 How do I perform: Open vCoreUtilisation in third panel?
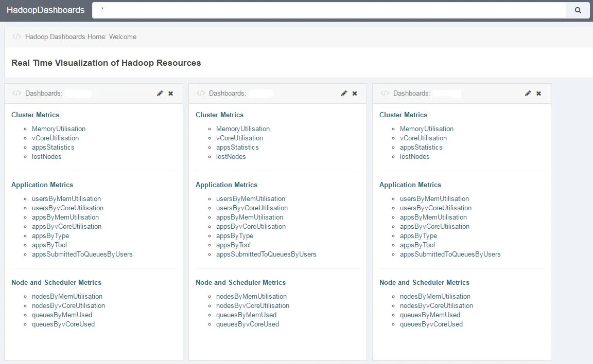tap(423, 138)
